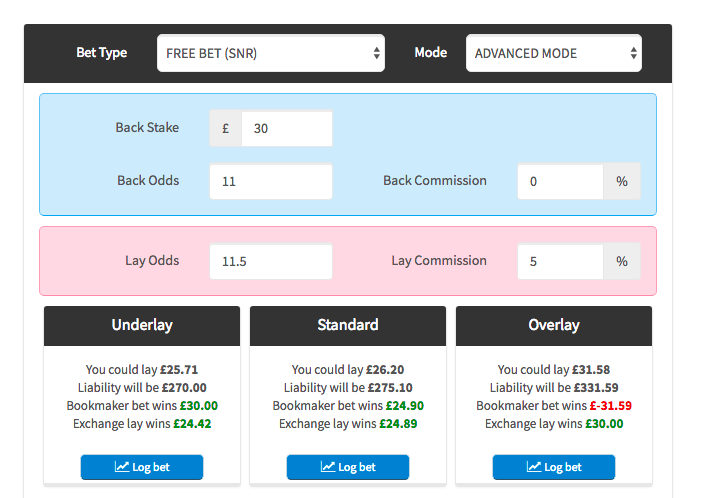Click the pound currency symbol by Back Stake
The width and height of the screenshot is (701, 498).
[x=226, y=128]
